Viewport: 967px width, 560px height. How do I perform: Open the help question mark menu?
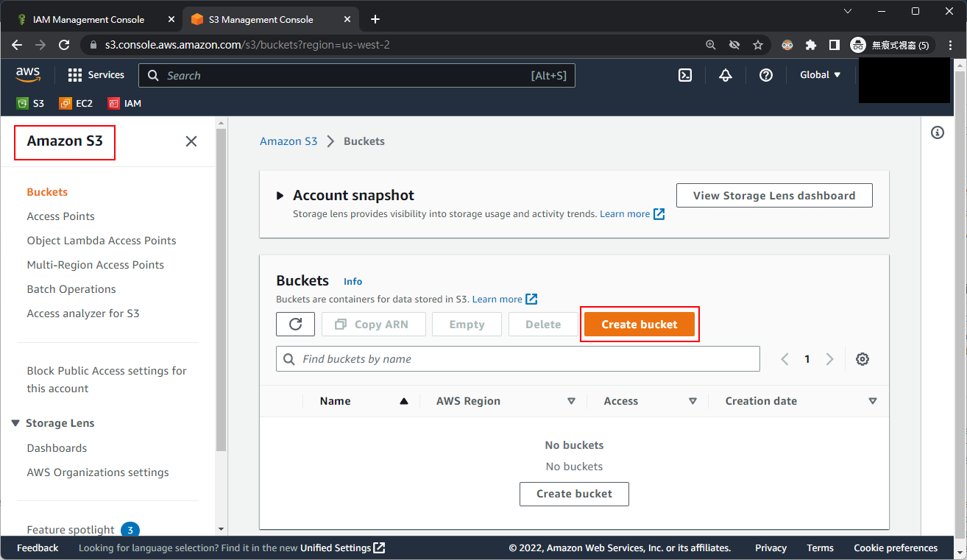click(766, 75)
